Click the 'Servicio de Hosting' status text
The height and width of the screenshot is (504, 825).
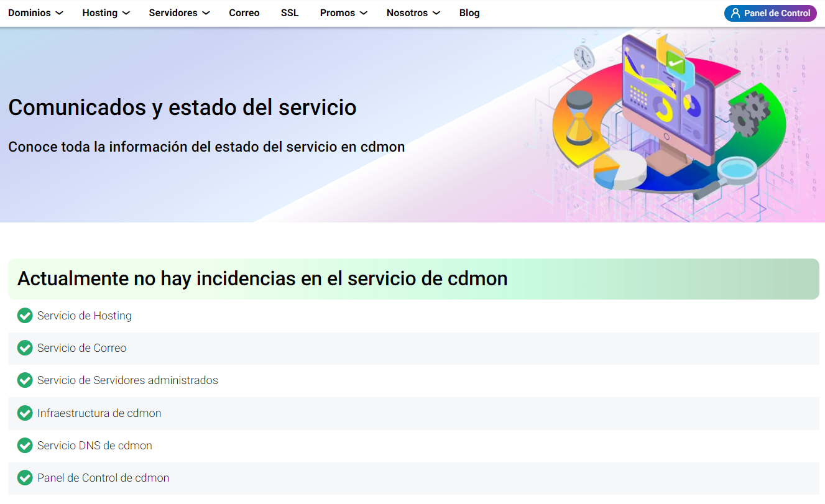pyautogui.click(x=85, y=316)
